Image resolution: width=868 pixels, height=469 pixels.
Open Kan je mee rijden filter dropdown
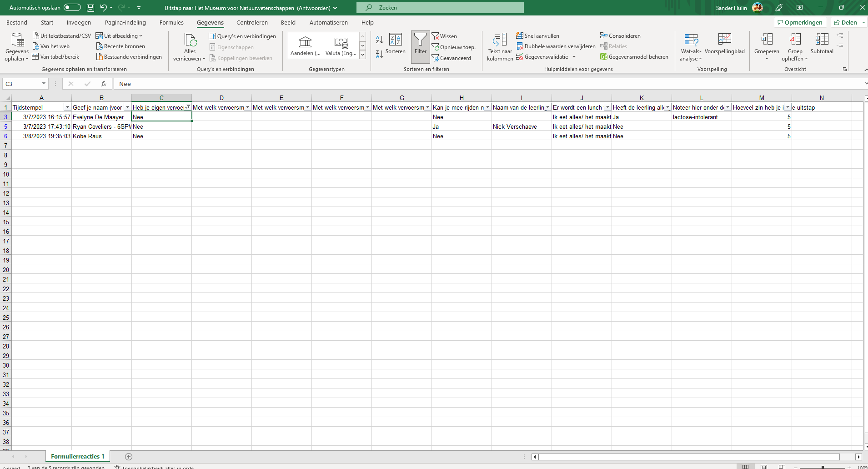(487, 107)
